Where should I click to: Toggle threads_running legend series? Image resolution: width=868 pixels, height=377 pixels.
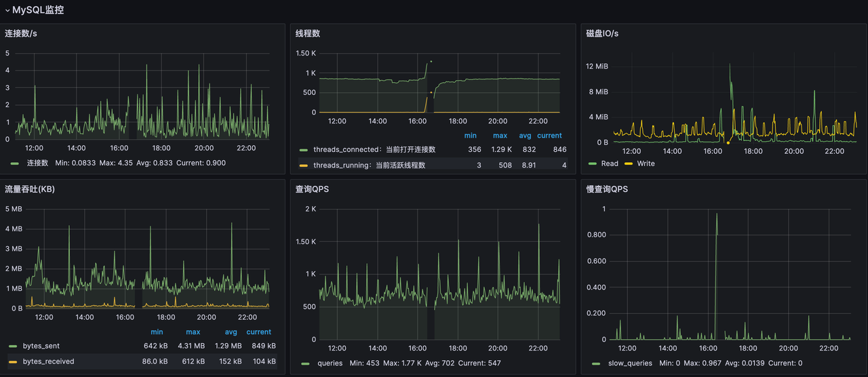(x=370, y=165)
